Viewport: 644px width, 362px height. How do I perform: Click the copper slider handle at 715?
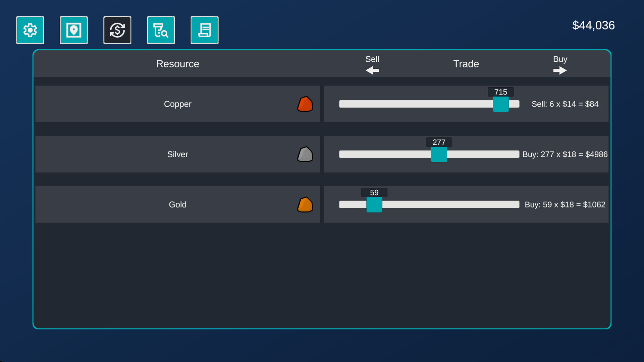(x=500, y=104)
